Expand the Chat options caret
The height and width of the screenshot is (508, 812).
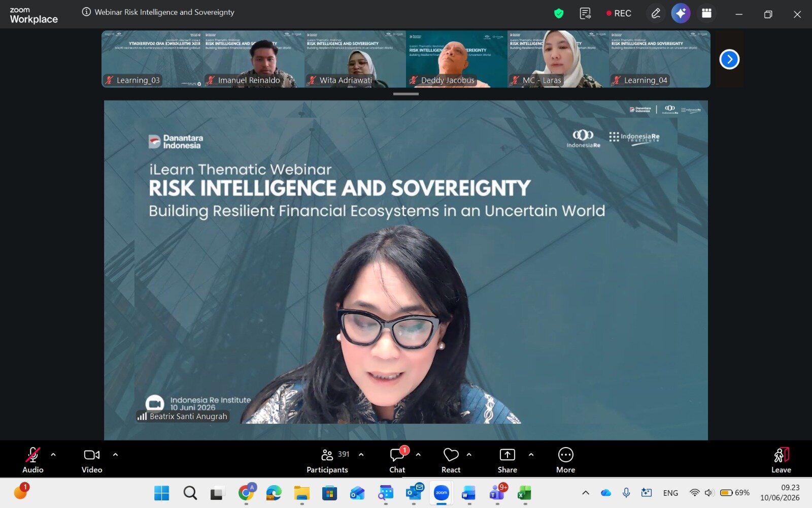418,455
